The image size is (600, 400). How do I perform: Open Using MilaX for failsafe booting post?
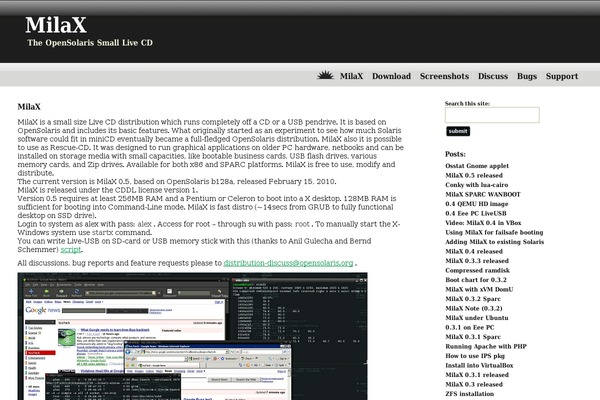[x=494, y=232]
